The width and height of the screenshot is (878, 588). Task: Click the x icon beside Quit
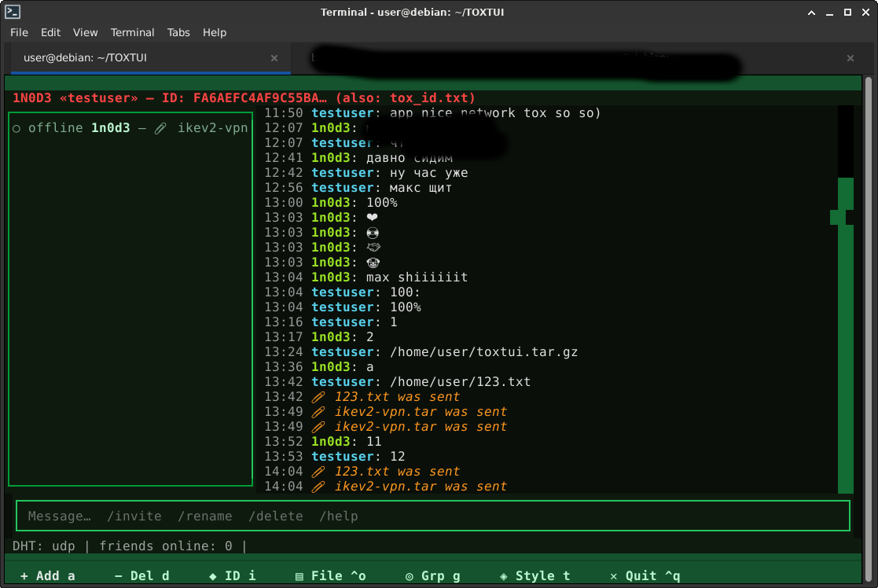tap(614, 576)
